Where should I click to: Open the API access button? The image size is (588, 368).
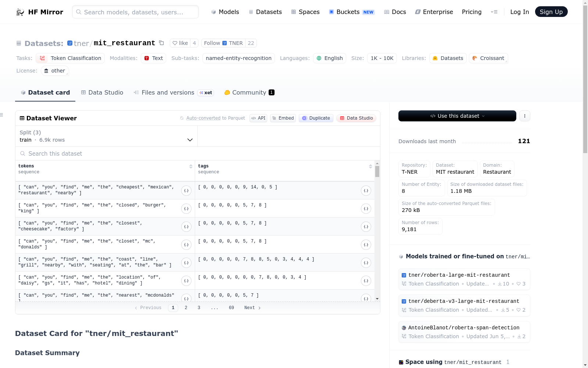point(258,118)
